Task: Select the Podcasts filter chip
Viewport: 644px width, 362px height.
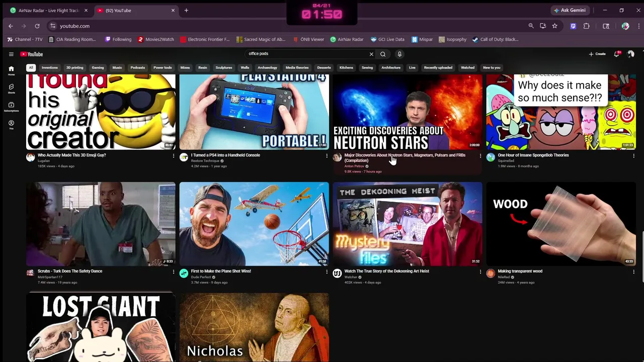Action: 137,67
